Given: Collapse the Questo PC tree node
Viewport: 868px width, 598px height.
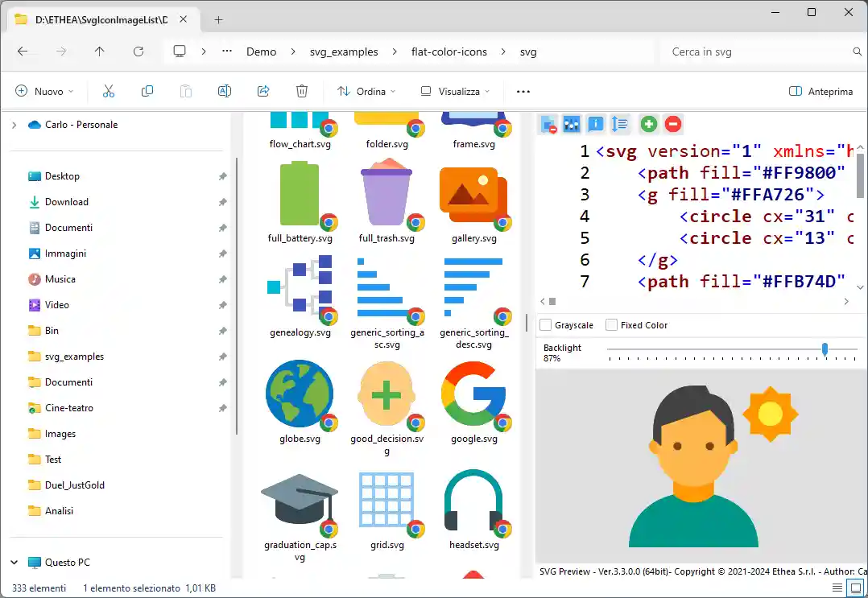Looking at the screenshot, I should click(x=14, y=563).
